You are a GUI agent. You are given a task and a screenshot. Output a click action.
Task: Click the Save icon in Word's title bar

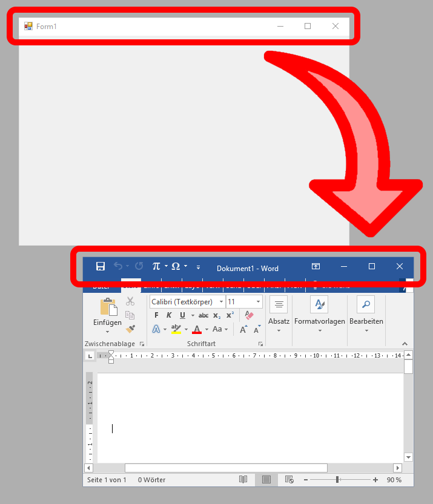[x=101, y=266]
